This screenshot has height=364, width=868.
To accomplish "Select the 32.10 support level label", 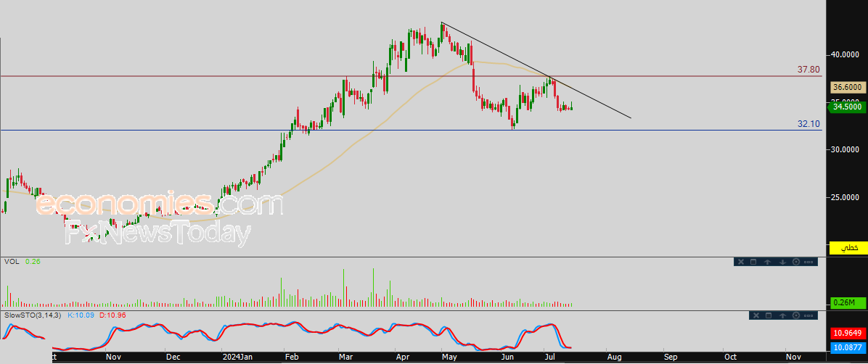I will (x=808, y=124).
